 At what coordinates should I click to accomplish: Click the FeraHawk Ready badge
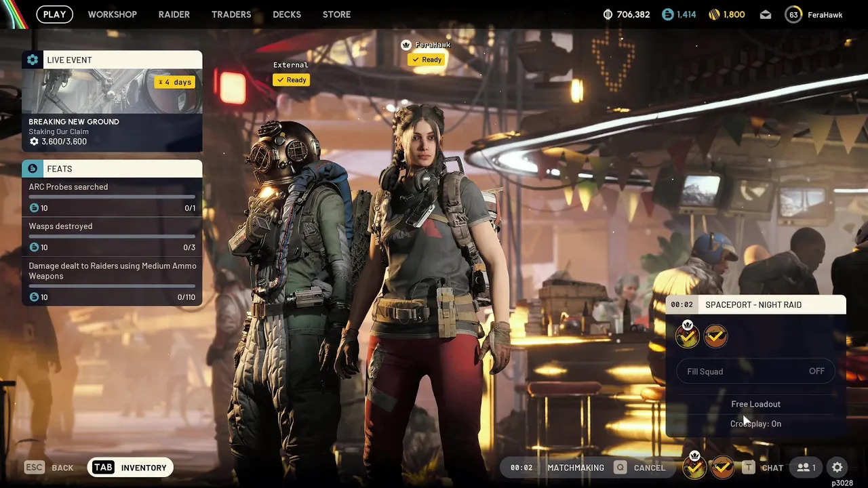click(427, 60)
